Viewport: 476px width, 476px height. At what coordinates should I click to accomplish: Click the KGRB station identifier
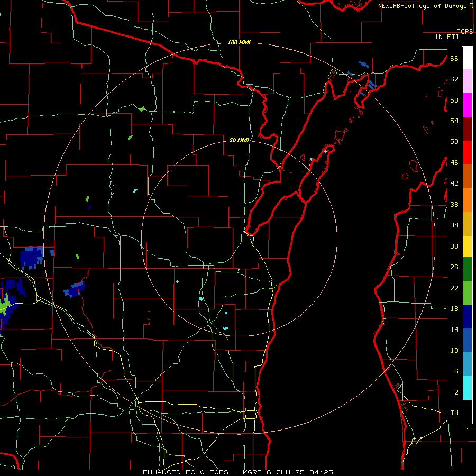tap(253, 472)
